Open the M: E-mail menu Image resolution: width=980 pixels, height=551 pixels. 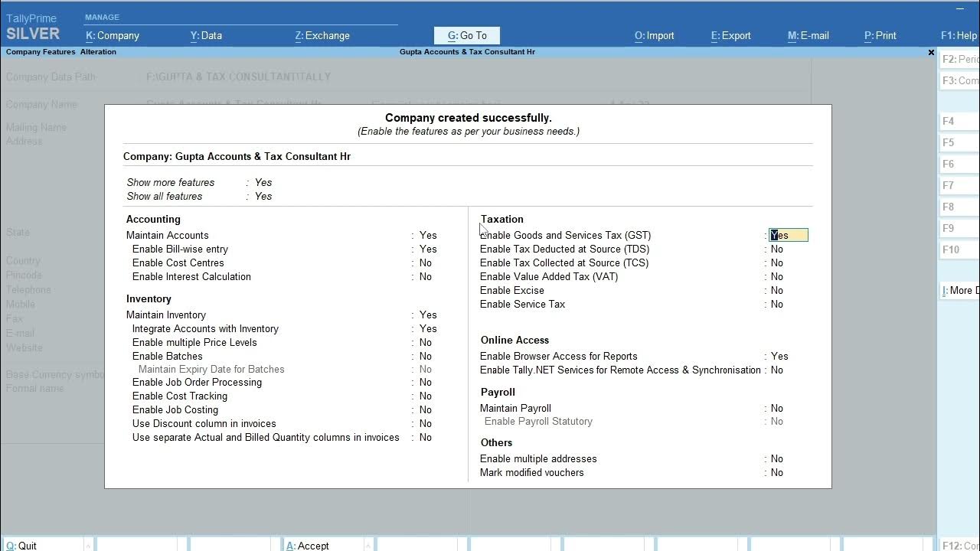(x=808, y=35)
